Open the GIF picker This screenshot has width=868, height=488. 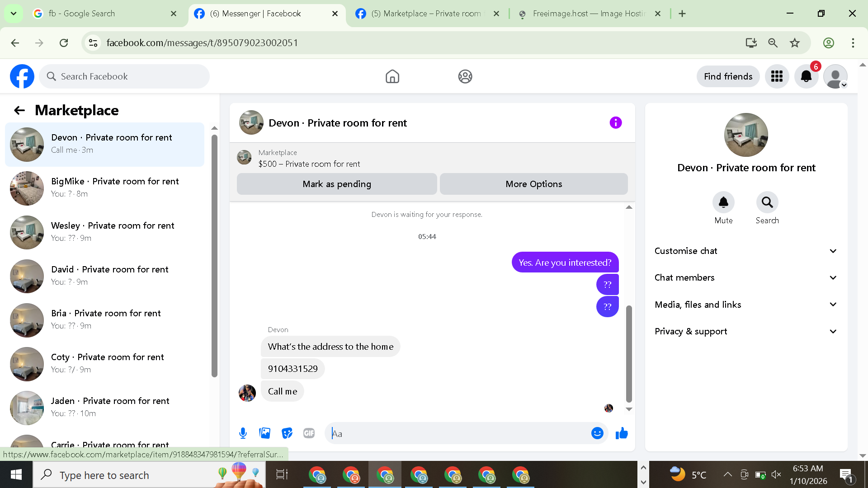pyautogui.click(x=309, y=433)
